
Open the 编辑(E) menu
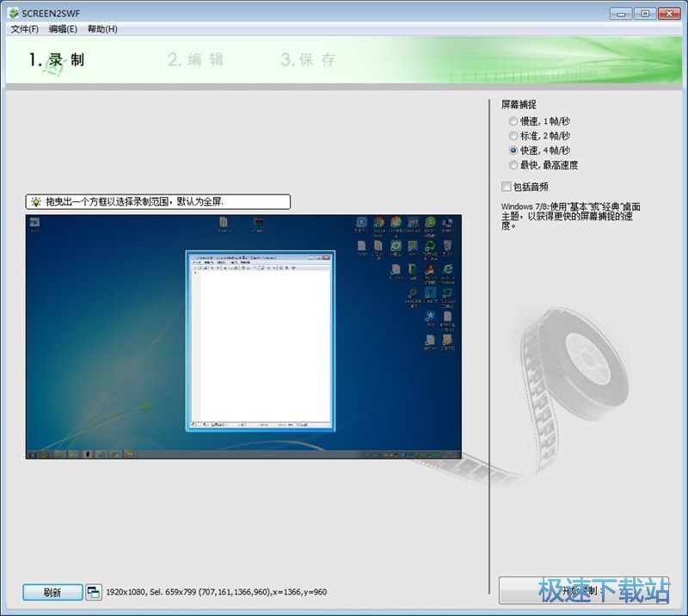tap(63, 29)
